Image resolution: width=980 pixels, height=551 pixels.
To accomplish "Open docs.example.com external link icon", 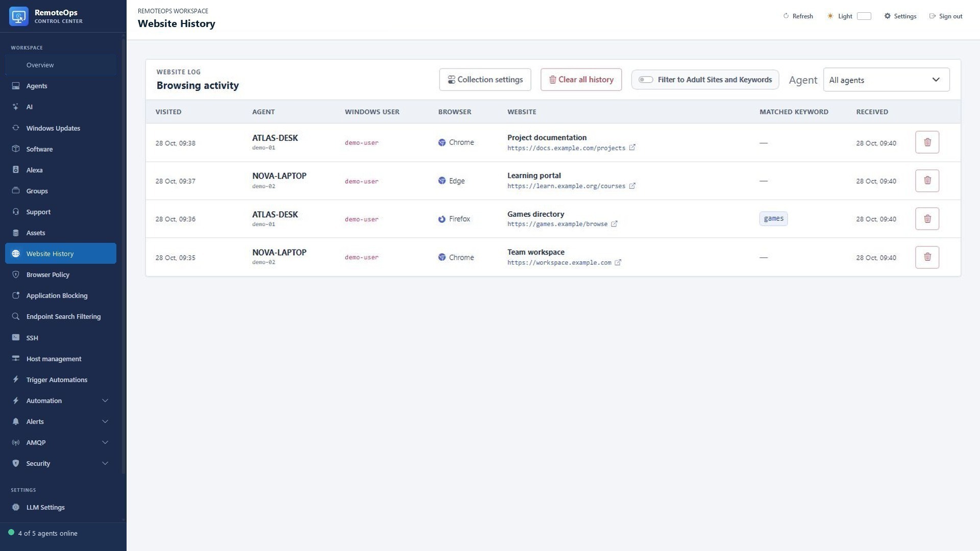I will (632, 147).
